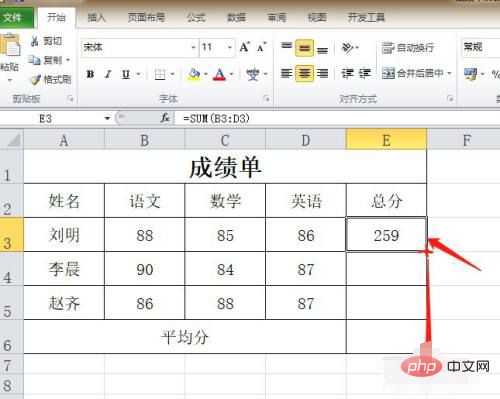Viewport: 500px width, 399px height.
Task: Click the Increase Font Size icon
Action: 245,47
